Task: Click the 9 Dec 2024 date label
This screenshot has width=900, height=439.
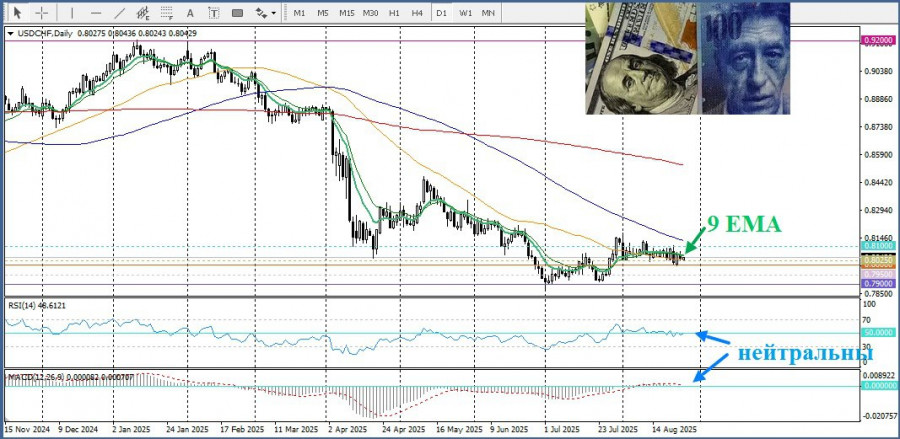Action: (x=79, y=429)
